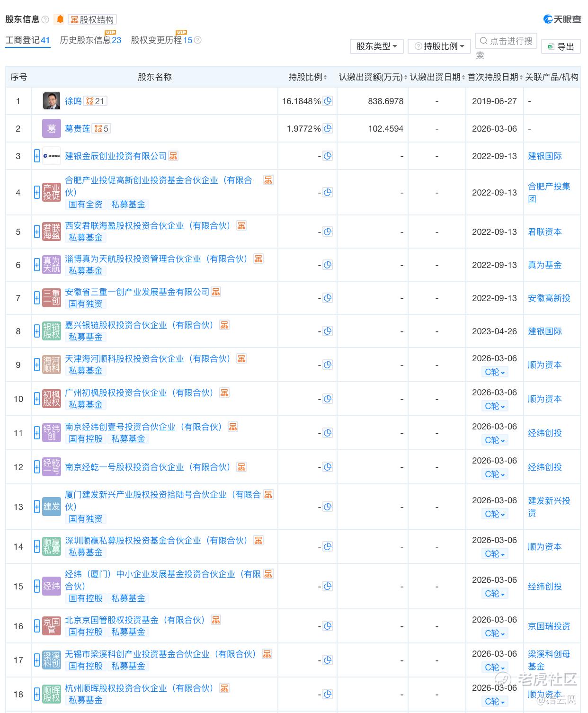This screenshot has height=713, width=588.
Task: Click the 天眼查 logo
Action: click(x=562, y=19)
